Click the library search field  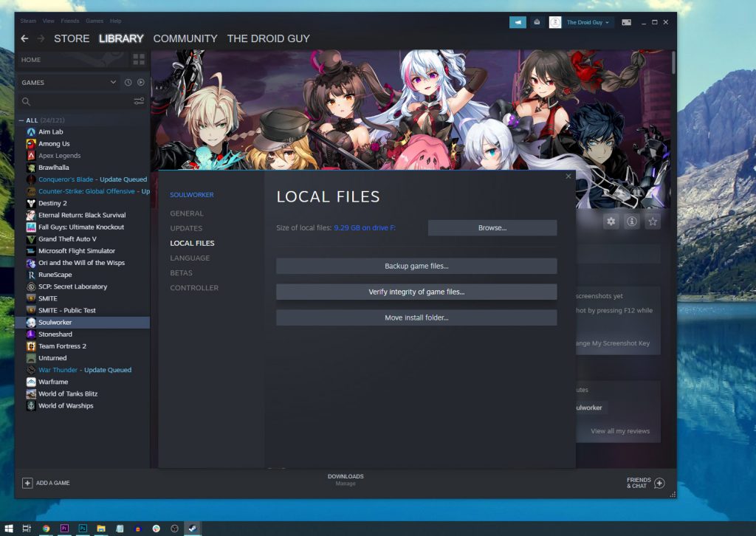[80, 101]
